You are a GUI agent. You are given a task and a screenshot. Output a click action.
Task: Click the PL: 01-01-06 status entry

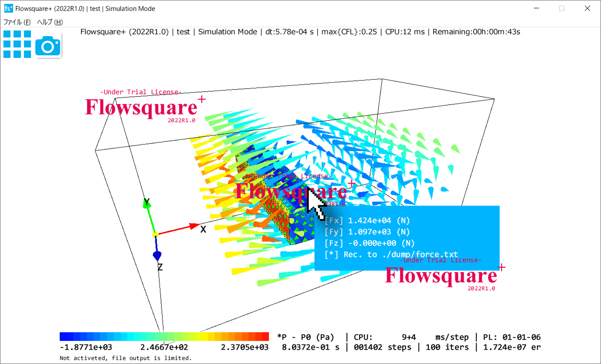[x=512, y=337]
